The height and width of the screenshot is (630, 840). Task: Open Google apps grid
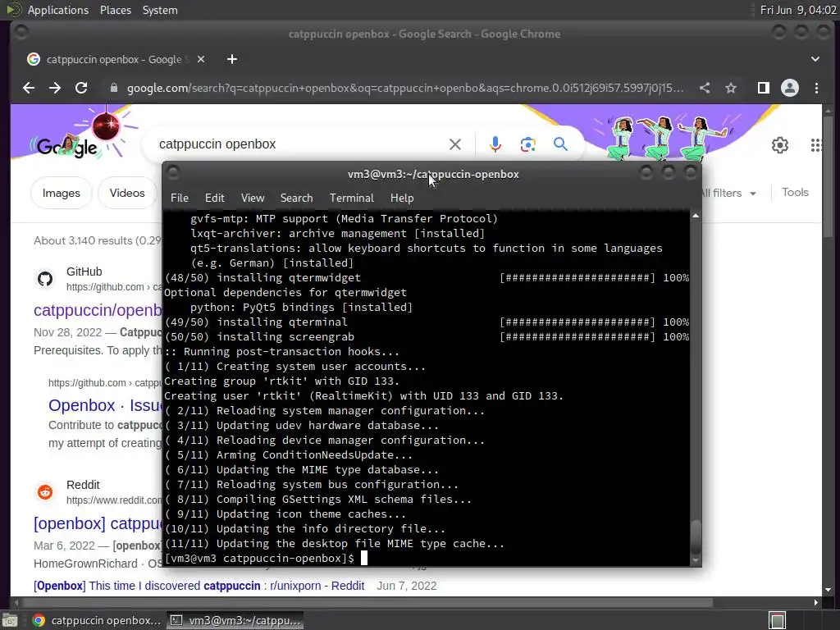(816, 145)
